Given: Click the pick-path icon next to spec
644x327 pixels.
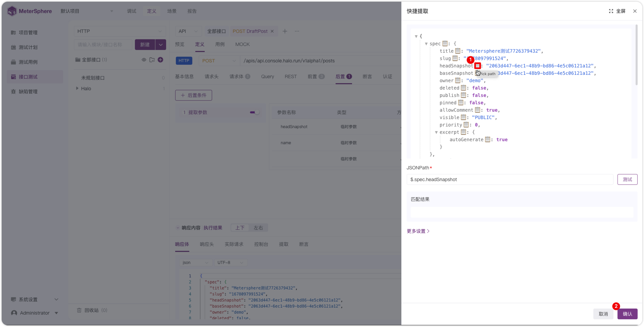Looking at the screenshot, I should click(445, 44).
